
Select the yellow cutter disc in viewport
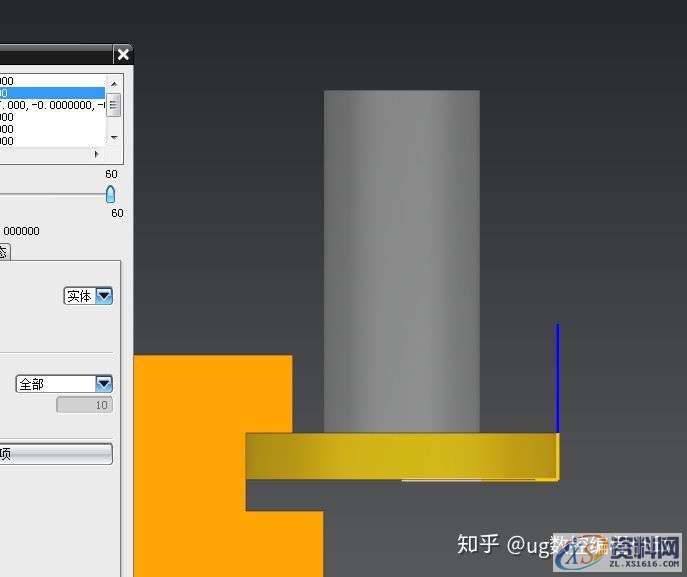400,455
